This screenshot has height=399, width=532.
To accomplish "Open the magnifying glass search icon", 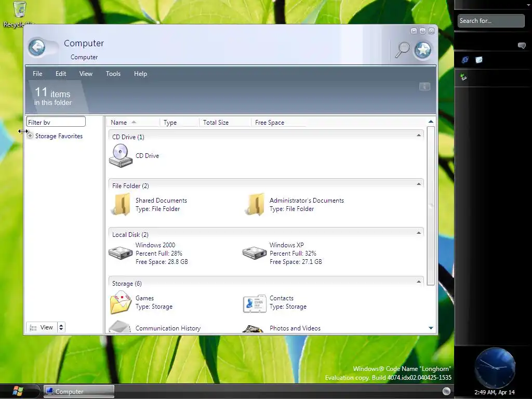I will point(403,50).
